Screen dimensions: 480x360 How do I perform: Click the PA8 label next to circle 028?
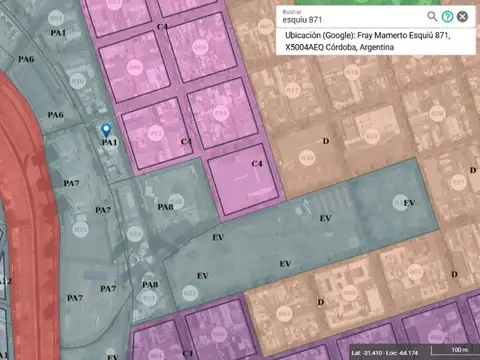click(165, 207)
